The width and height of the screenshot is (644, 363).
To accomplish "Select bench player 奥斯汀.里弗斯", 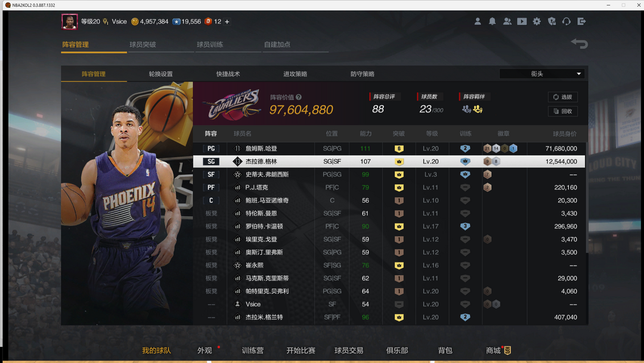I will (389, 252).
